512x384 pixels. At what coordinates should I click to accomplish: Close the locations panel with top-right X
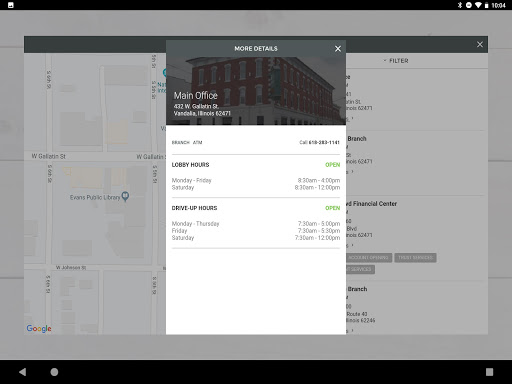coord(480,44)
